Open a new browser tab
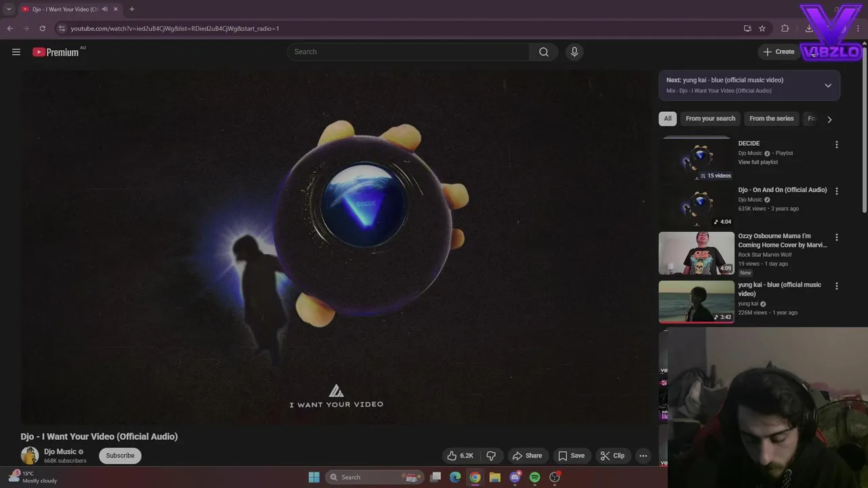 [x=132, y=9]
